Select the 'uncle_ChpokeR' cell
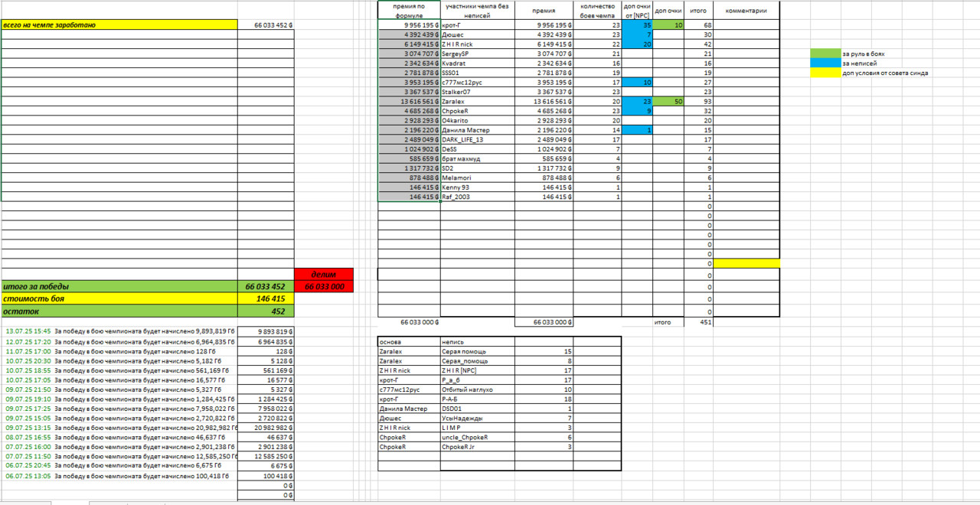Image resolution: width=980 pixels, height=505 pixels. click(x=477, y=437)
